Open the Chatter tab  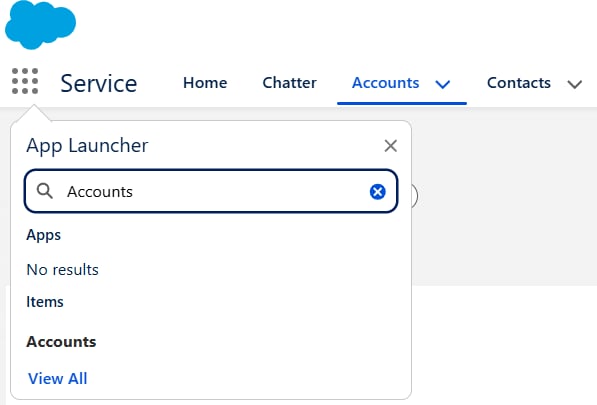click(289, 83)
